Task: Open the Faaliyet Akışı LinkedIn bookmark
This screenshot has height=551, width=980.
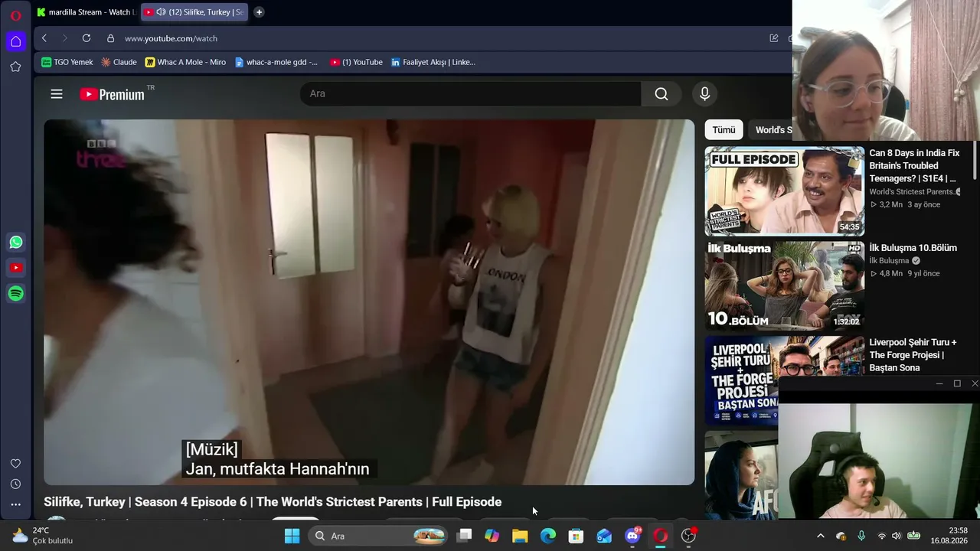Action: [433, 62]
